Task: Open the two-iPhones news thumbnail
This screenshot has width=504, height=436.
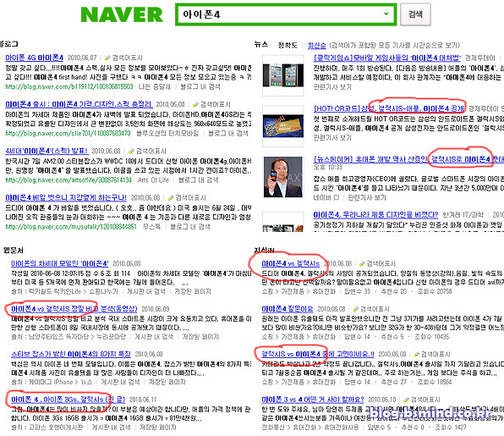Action: coord(283,75)
